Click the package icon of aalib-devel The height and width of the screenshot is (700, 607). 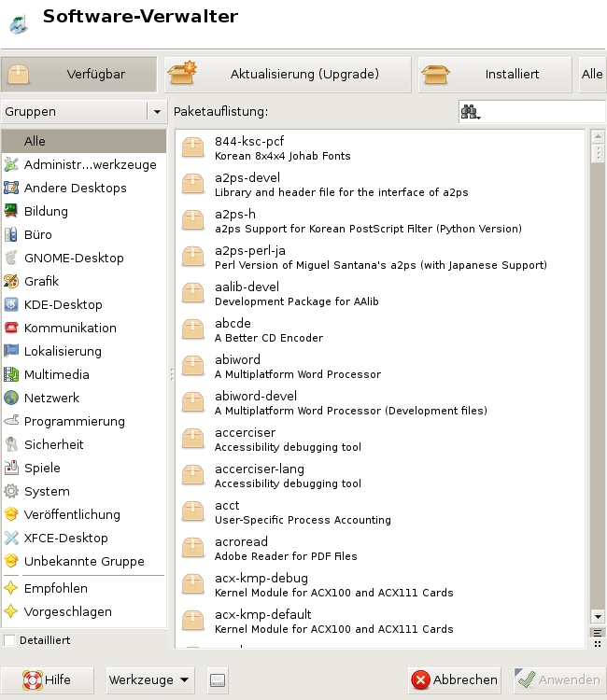[x=192, y=293]
